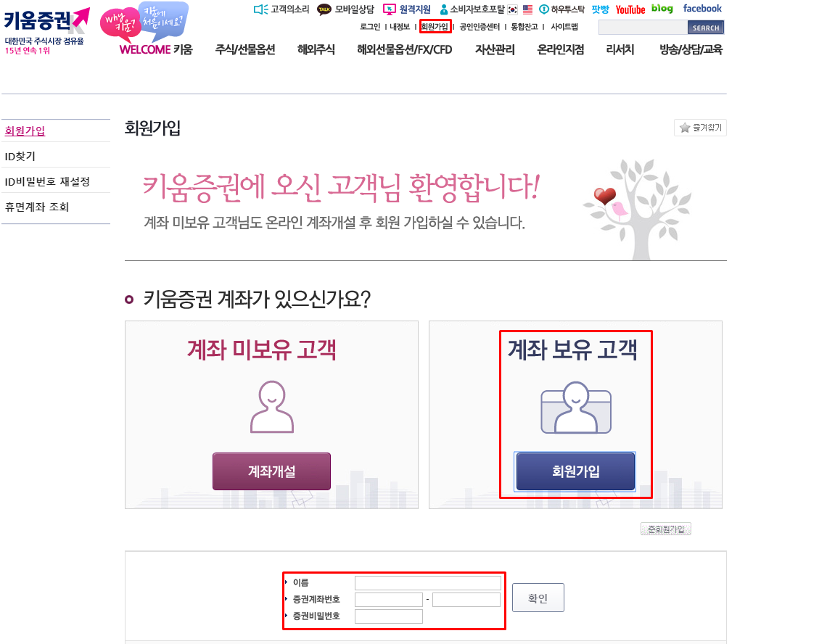Open the KakaoTalk 모바일상담 icon
Screen dimensions: 827x644
[324, 9]
